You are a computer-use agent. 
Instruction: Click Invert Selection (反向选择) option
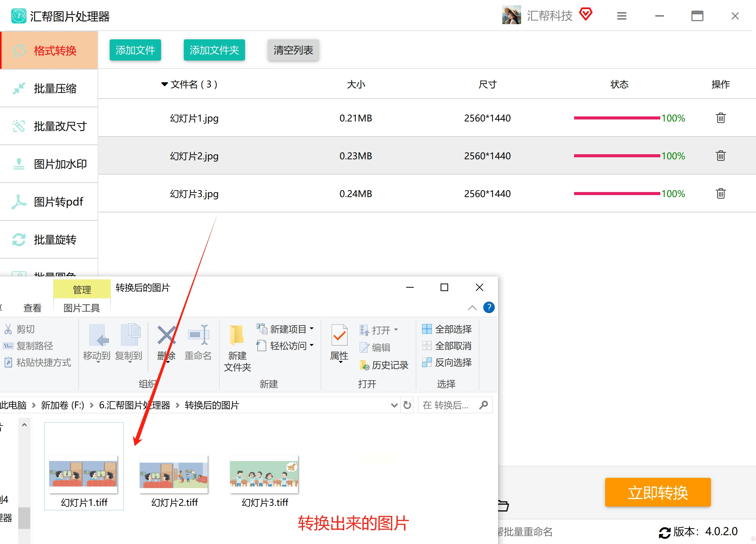(447, 363)
